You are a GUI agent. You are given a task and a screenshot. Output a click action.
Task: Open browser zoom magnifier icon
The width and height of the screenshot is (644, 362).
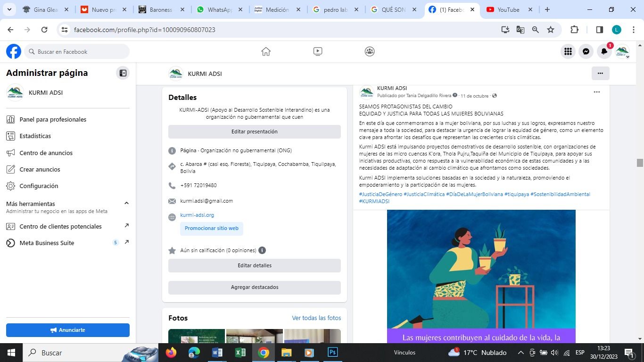pyautogui.click(x=536, y=30)
